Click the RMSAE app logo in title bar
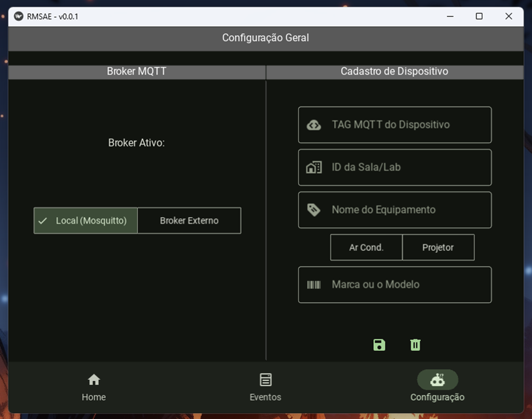Screen dimensions: 532x419 pyautogui.click(x=19, y=16)
